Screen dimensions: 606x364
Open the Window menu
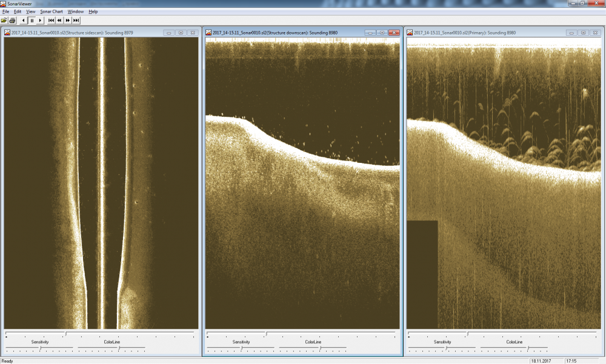coord(76,12)
